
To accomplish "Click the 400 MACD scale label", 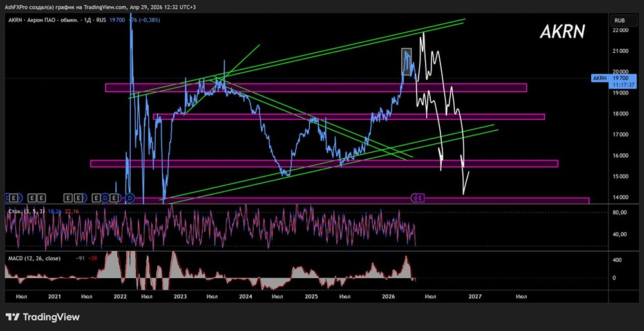I will click(x=616, y=260).
